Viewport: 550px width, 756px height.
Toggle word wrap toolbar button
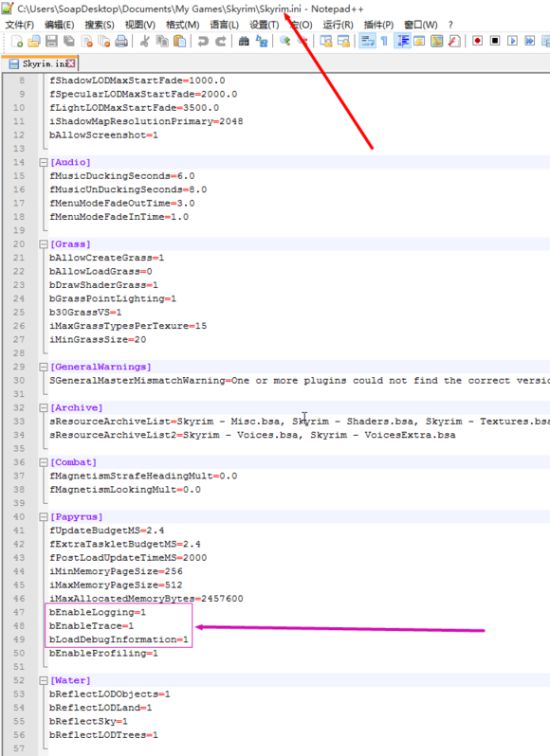pyautogui.click(x=367, y=41)
